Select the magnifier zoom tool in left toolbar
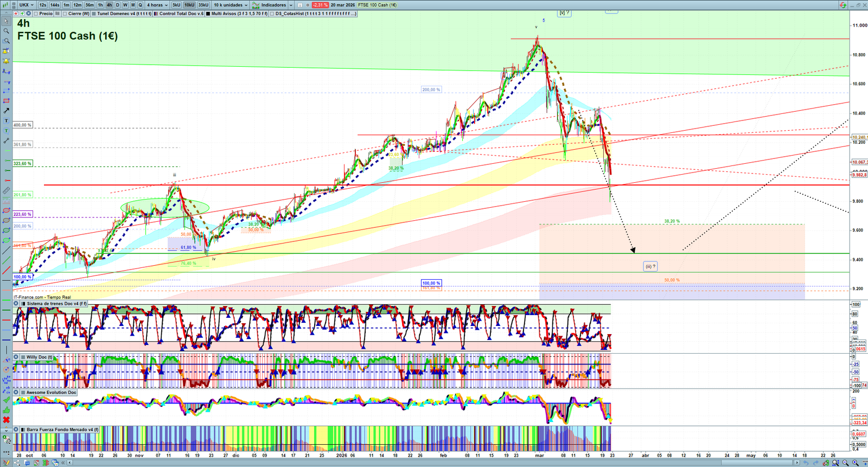 click(x=6, y=31)
